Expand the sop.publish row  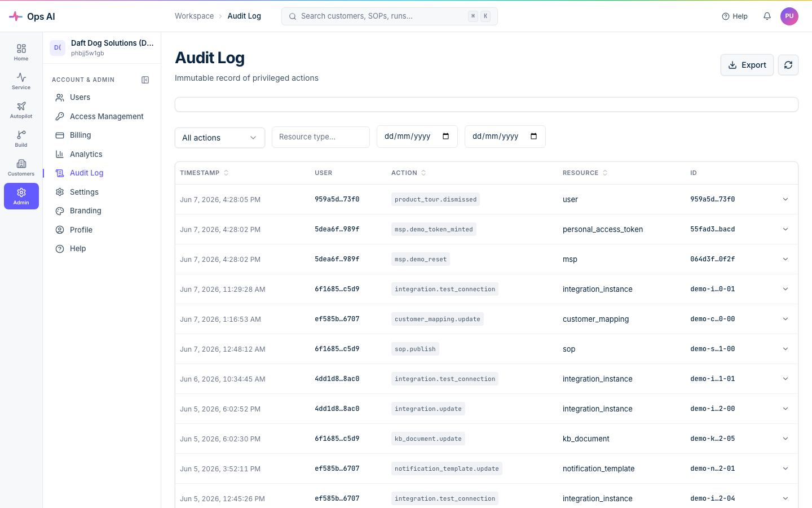785,349
